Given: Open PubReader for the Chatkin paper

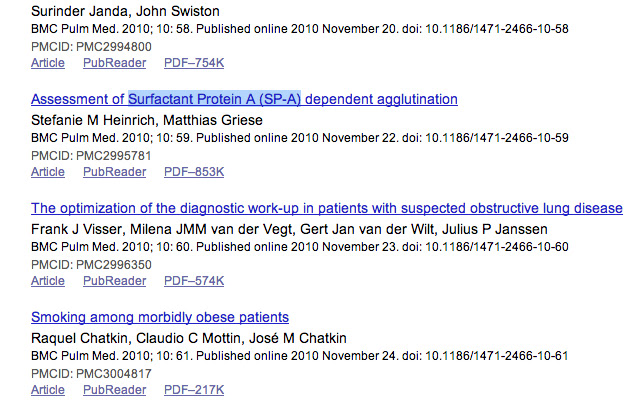Looking at the screenshot, I should point(115,390).
